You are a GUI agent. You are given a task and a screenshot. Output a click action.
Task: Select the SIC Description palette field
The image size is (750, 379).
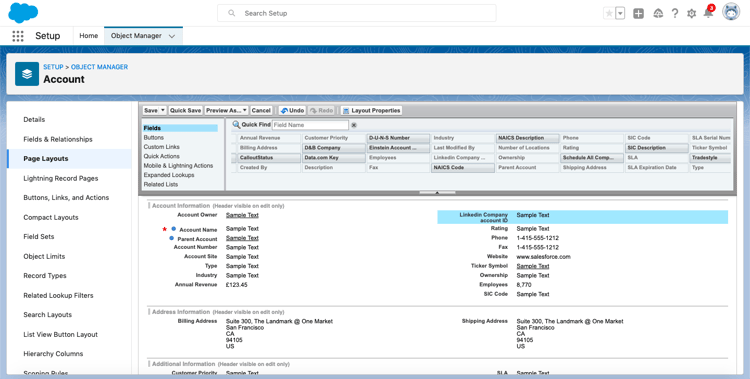coord(656,148)
